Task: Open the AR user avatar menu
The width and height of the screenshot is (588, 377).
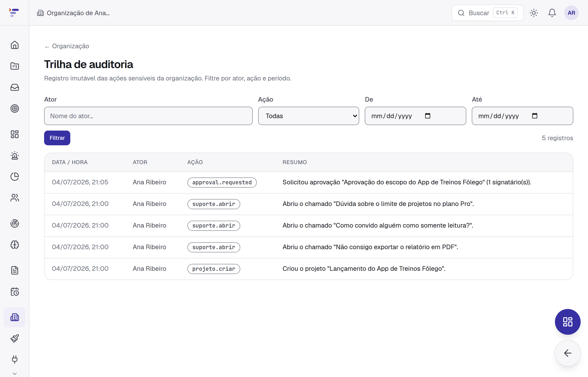Action: coord(571,13)
